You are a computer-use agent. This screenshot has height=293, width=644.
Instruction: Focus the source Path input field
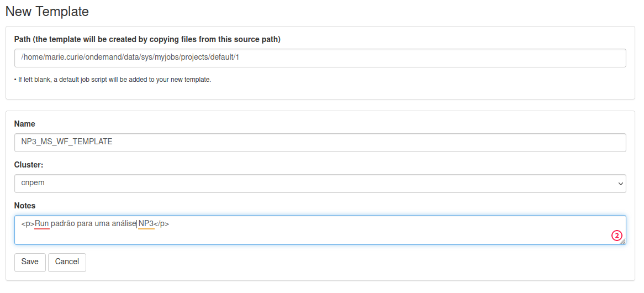(320, 58)
